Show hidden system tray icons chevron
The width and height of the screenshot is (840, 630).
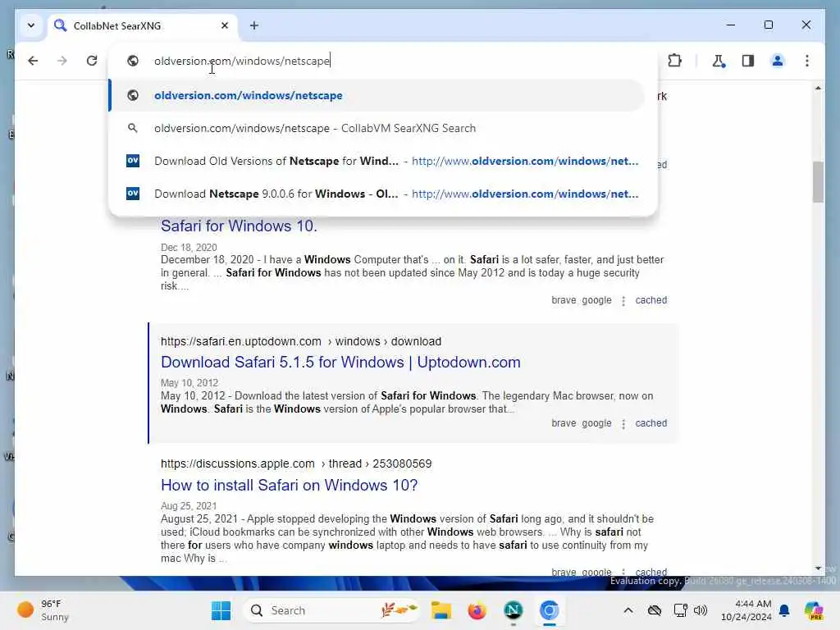[x=628, y=610]
